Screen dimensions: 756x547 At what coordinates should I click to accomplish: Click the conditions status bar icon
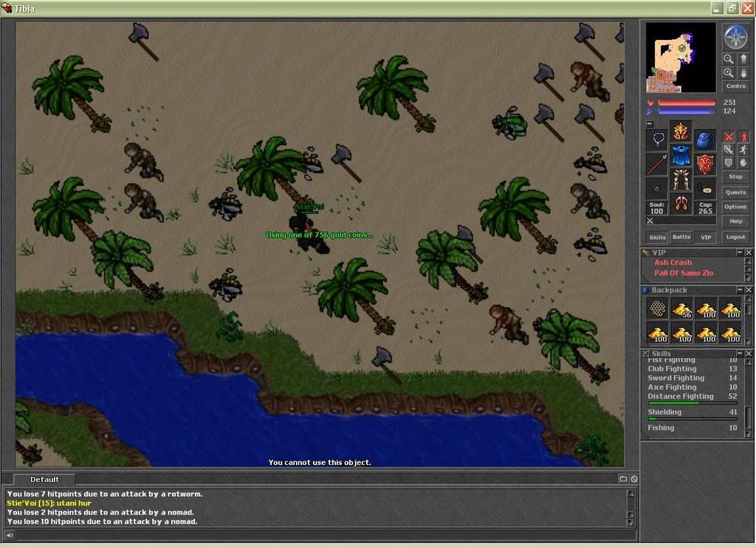(x=650, y=221)
